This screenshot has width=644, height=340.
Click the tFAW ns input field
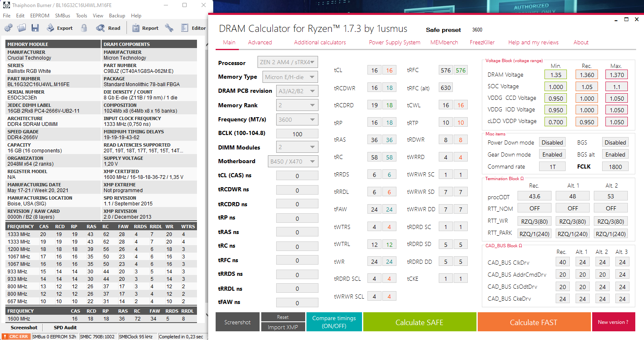pos(297,303)
